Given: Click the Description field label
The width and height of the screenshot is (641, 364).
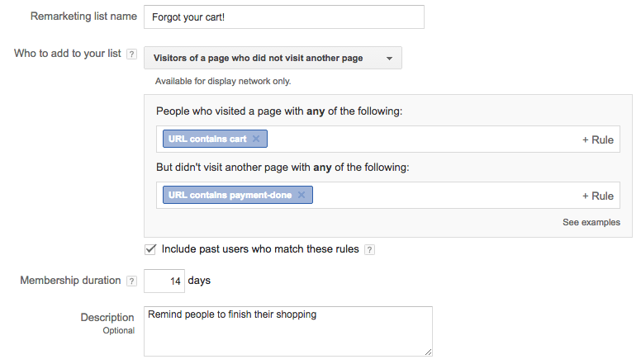Looking at the screenshot, I should click(107, 317).
